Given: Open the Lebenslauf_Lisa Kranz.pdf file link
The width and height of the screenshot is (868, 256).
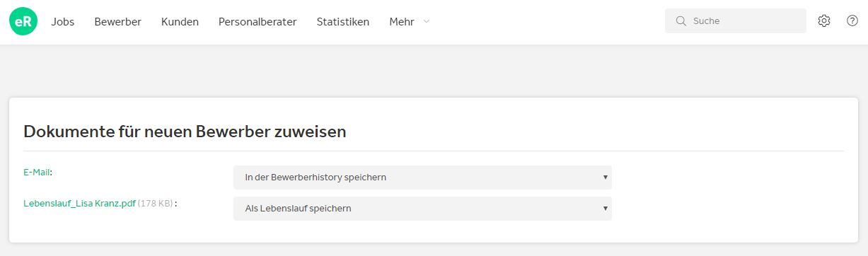Looking at the screenshot, I should point(79,204).
